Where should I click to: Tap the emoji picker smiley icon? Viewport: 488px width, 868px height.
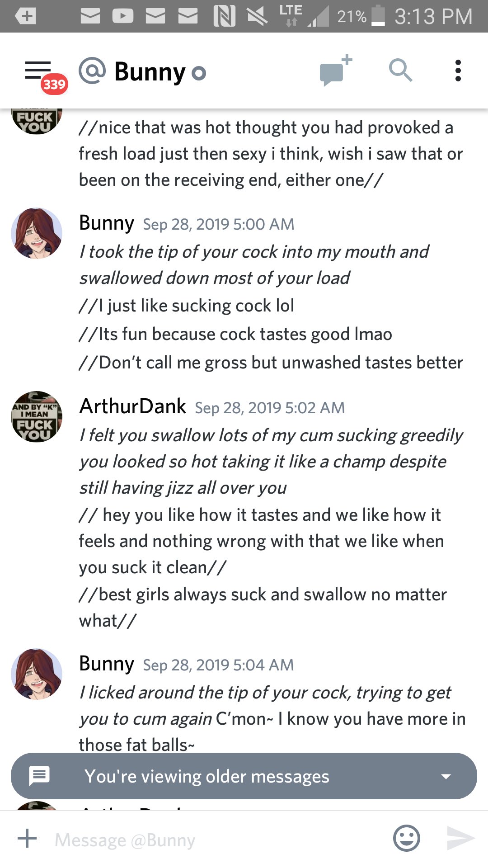pyautogui.click(x=407, y=839)
